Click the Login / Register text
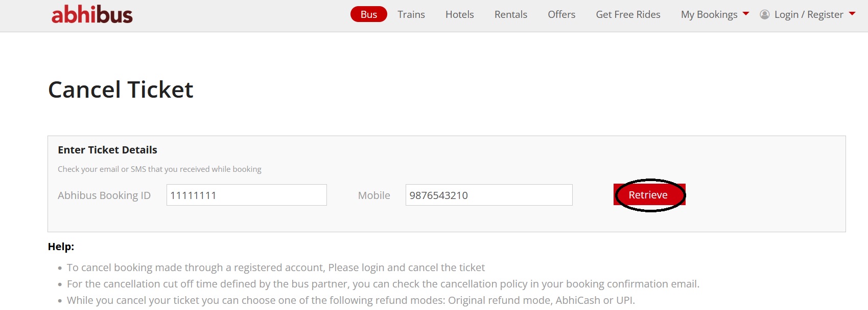This screenshot has height=310, width=868. tap(808, 14)
